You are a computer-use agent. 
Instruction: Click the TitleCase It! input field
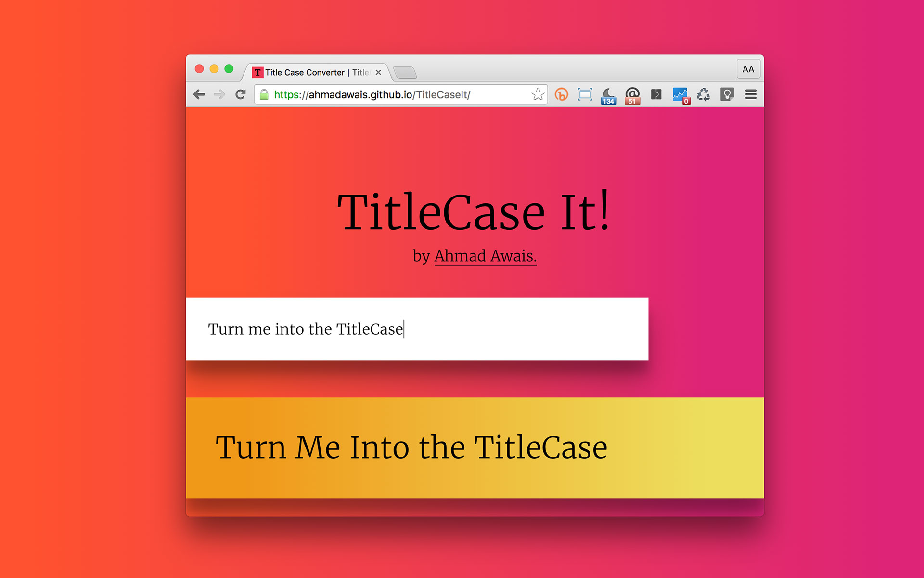point(418,329)
